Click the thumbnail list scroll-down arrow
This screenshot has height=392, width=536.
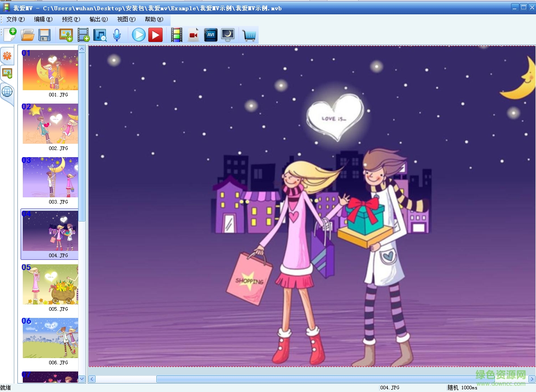click(x=82, y=379)
